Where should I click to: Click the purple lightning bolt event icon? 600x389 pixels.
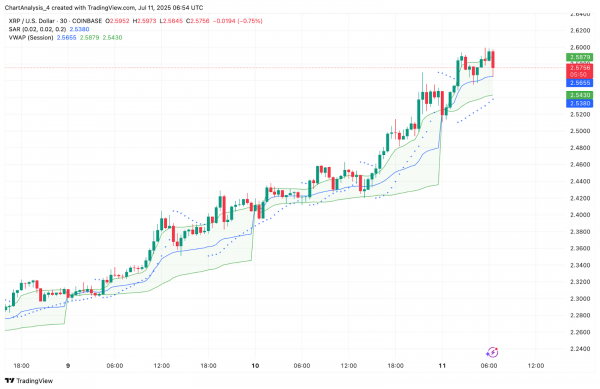click(492, 352)
